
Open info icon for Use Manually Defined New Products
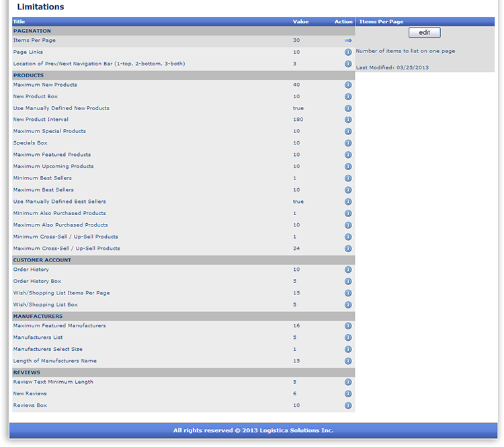coord(348,108)
